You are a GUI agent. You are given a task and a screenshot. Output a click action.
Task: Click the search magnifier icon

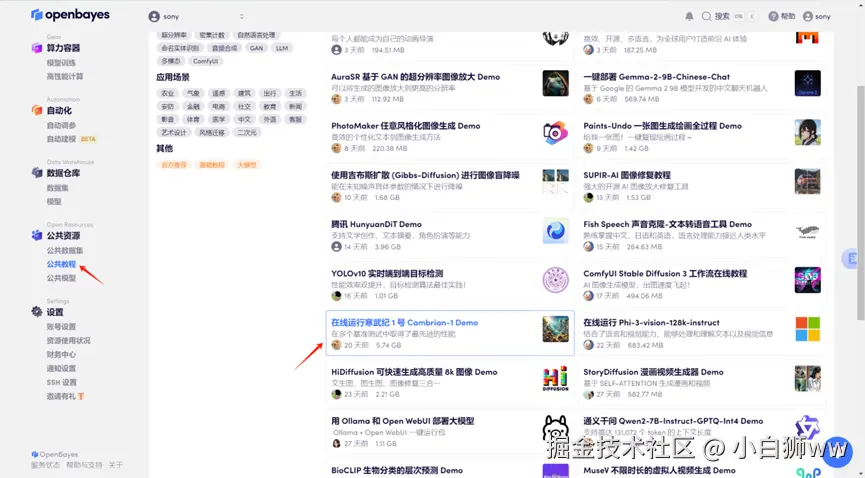[x=706, y=17]
